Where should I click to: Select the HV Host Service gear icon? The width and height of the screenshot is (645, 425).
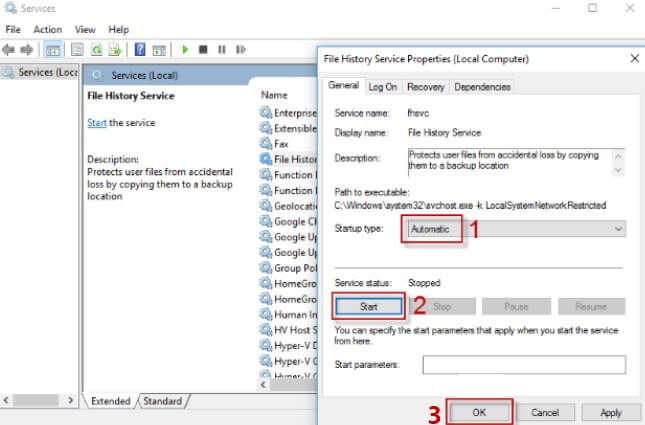(266, 330)
